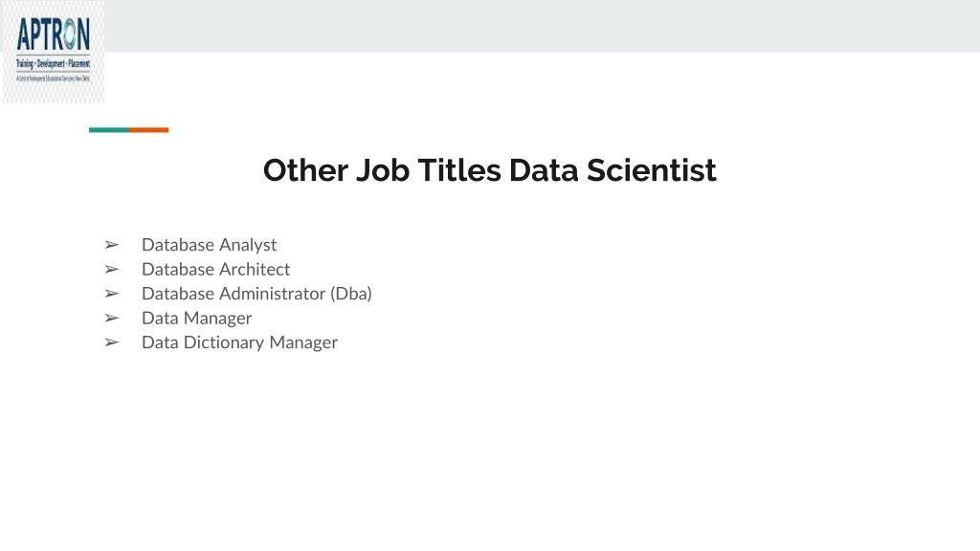Click the slide title Other Job Titles
The image size is (980, 551).
382,170
